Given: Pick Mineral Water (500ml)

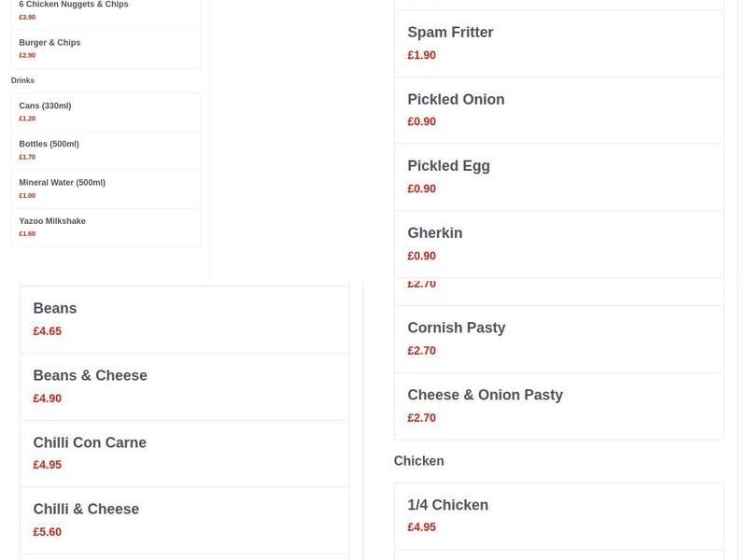Looking at the screenshot, I should click(x=62, y=183).
